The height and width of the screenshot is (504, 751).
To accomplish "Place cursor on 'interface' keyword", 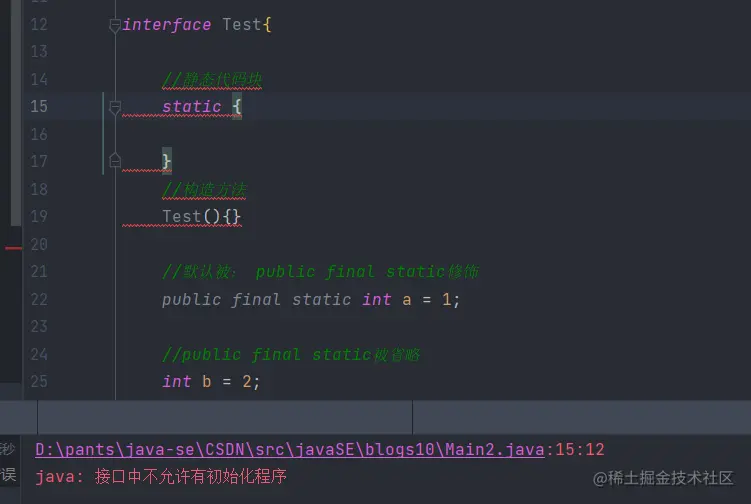I will [166, 24].
